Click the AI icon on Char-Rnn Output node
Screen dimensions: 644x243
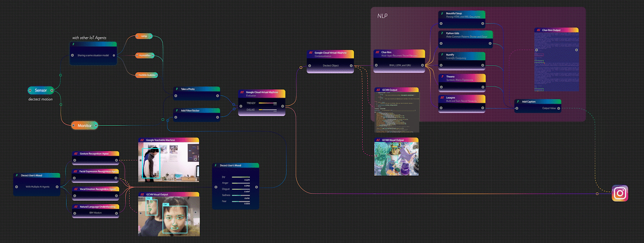[539, 30]
